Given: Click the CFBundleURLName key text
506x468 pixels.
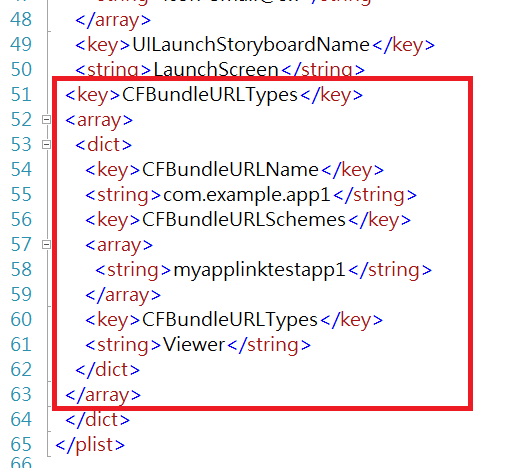Looking at the screenshot, I should coord(230,170).
